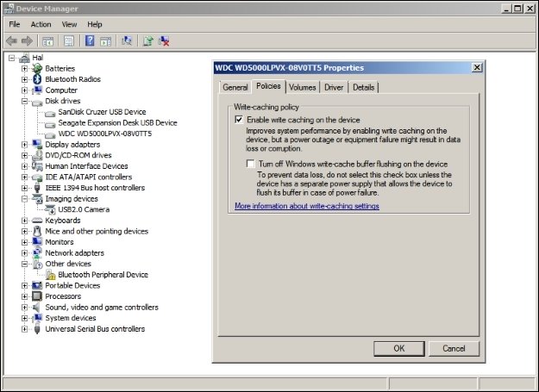
Task: Select the Monitors tree label
Action: point(60,242)
